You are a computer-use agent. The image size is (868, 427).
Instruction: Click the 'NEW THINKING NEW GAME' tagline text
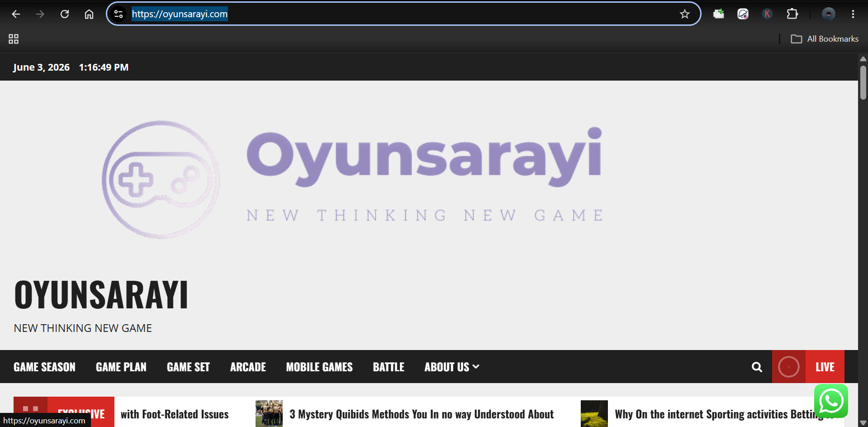point(83,328)
